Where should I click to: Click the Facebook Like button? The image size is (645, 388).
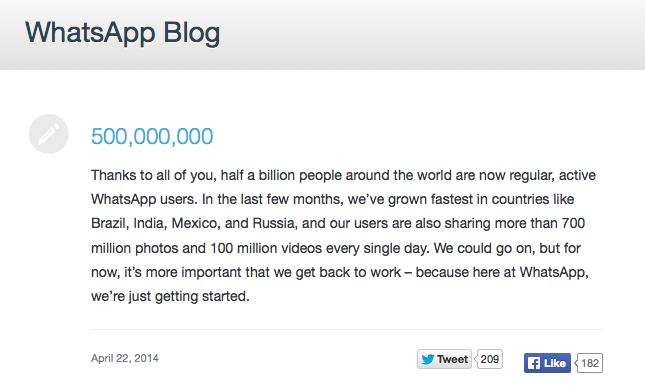[x=547, y=363]
